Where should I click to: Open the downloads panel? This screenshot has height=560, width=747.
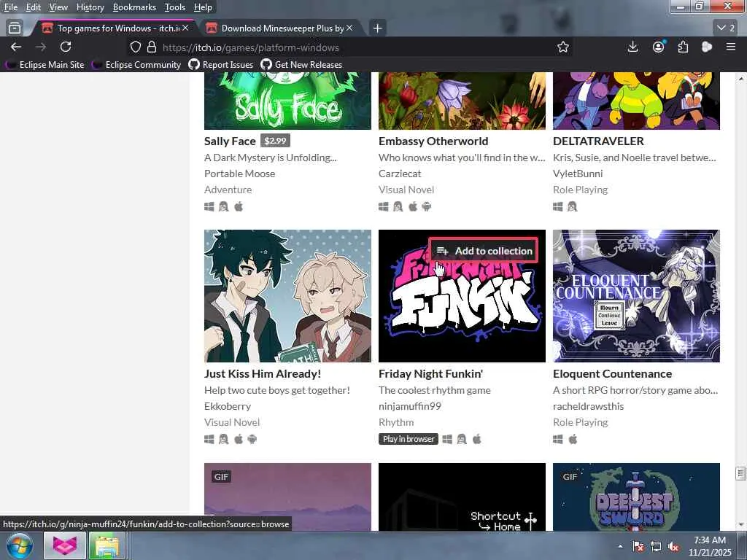(x=632, y=47)
